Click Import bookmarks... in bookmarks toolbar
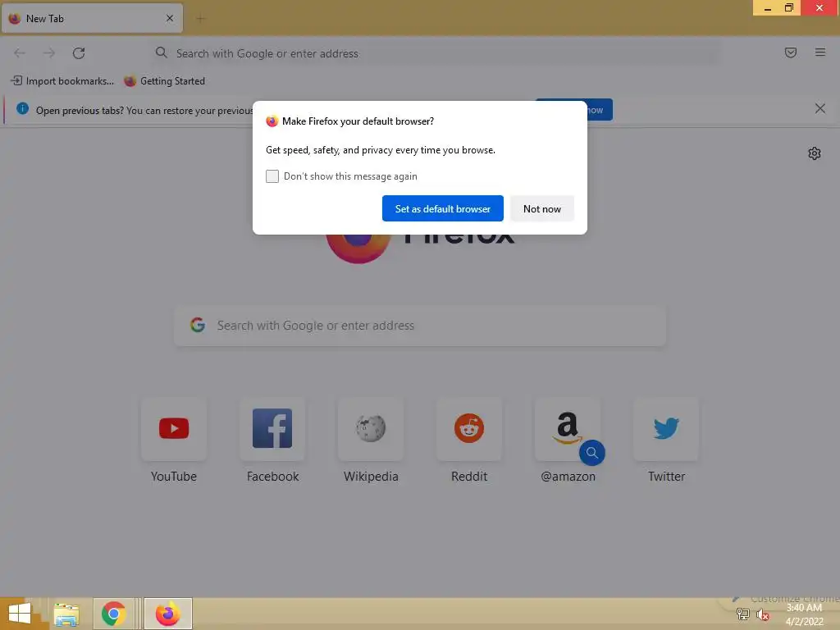 (62, 81)
